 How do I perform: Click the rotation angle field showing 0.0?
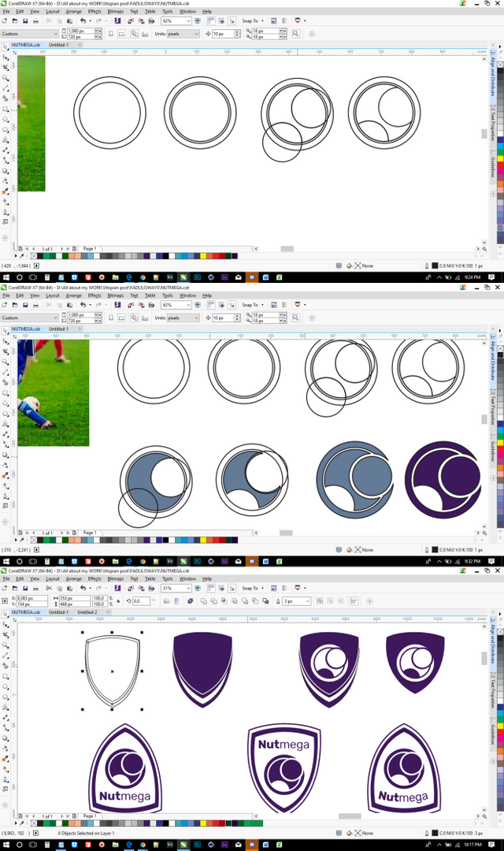140,600
